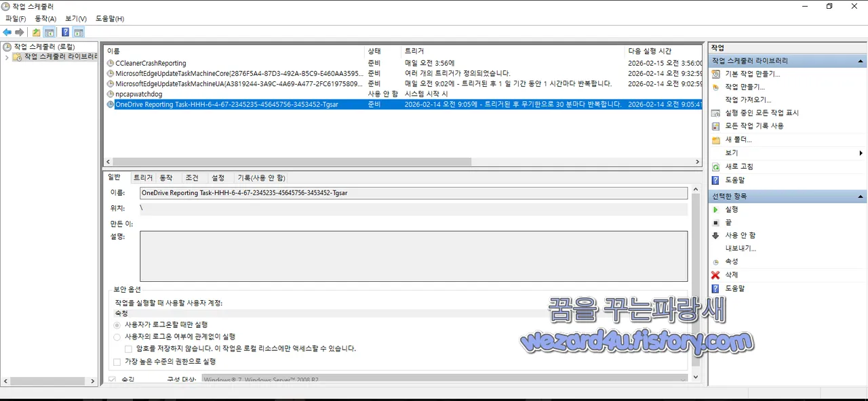This screenshot has height=401, width=868.
Task: Check 암호를 저장하지 않습니다 option
Action: point(128,349)
